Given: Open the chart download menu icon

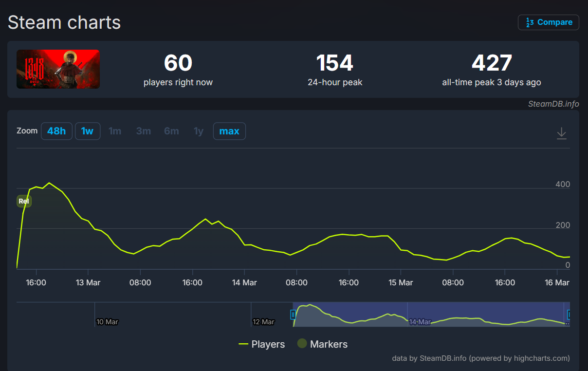Looking at the screenshot, I should [x=562, y=133].
